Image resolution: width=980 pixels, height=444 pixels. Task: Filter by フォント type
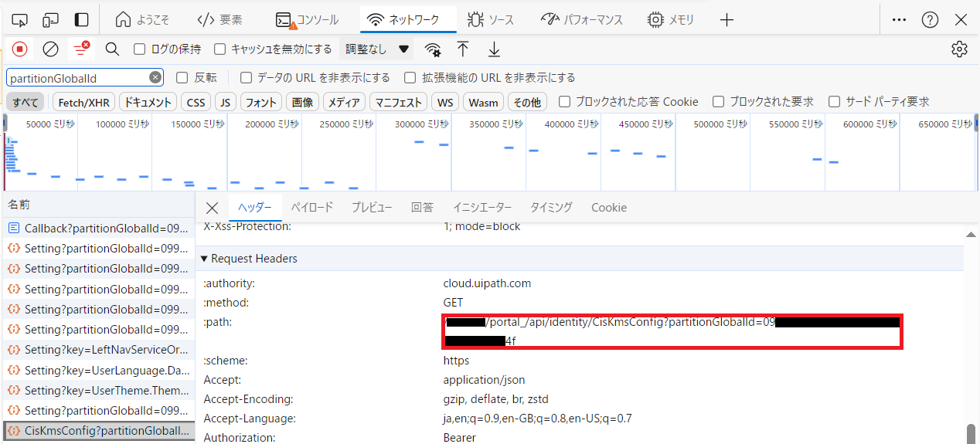[260, 102]
